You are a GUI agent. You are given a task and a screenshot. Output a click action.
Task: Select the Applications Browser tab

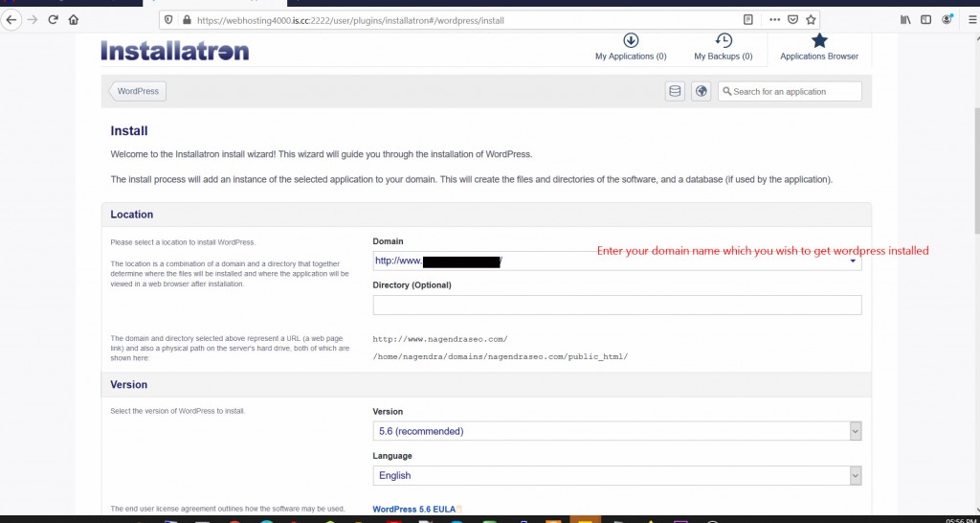pyautogui.click(x=819, y=48)
